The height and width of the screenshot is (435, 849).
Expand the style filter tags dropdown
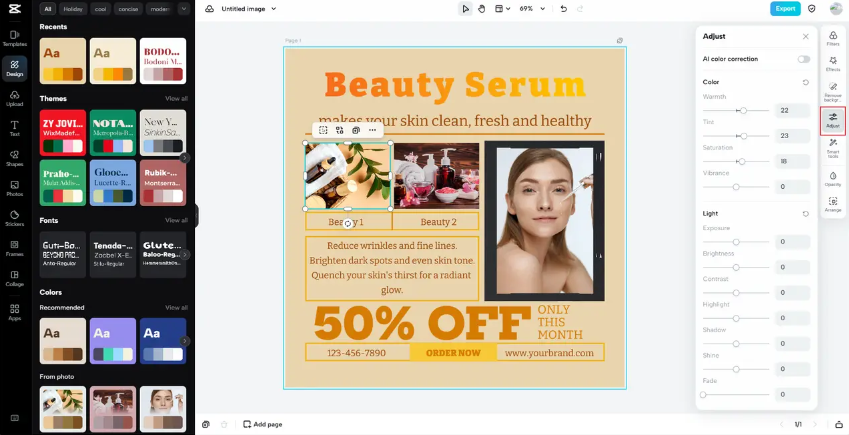[x=184, y=9]
